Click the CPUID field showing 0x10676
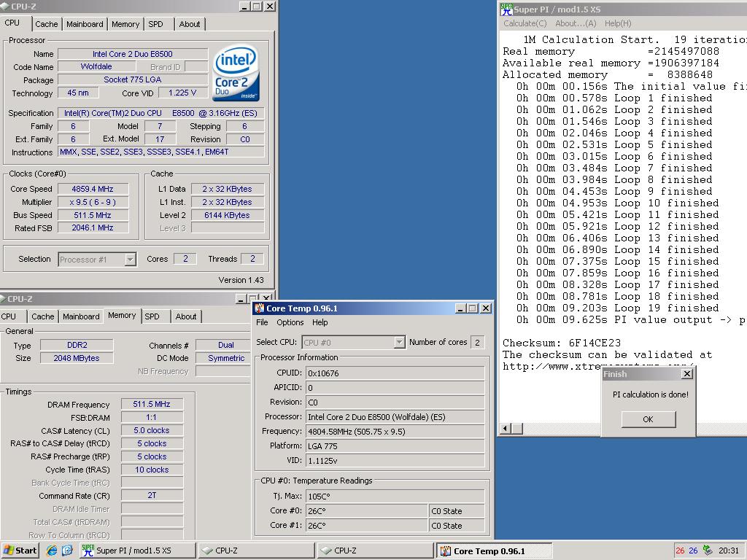Image resolution: width=747 pixels, height=560 pixels. [395, 373]
